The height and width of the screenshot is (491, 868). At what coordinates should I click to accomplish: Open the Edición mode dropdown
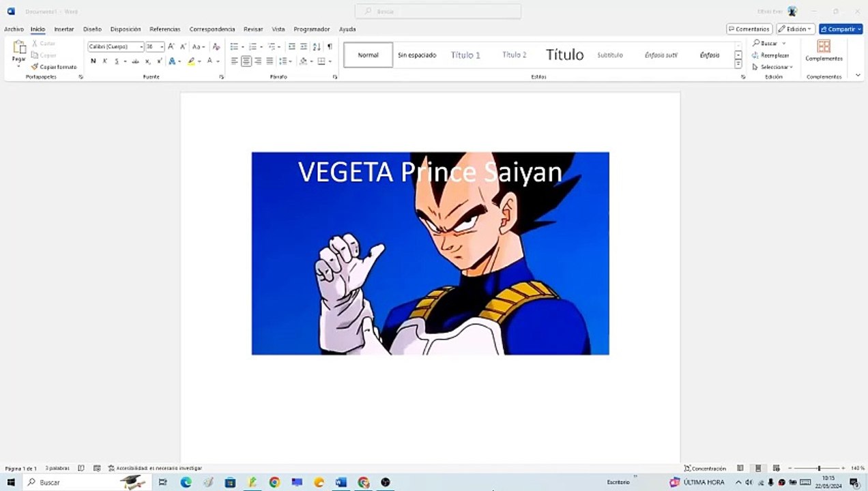[x=796, y=29]
